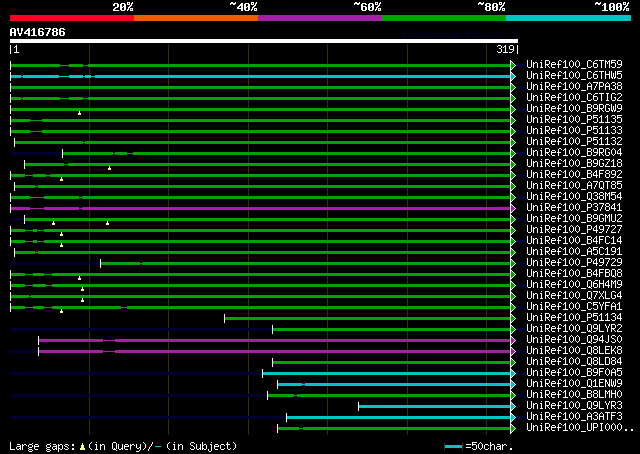
Task: Click the white start tick of the UniRef100_P51134 alignment
Action: tap(224, 318)
